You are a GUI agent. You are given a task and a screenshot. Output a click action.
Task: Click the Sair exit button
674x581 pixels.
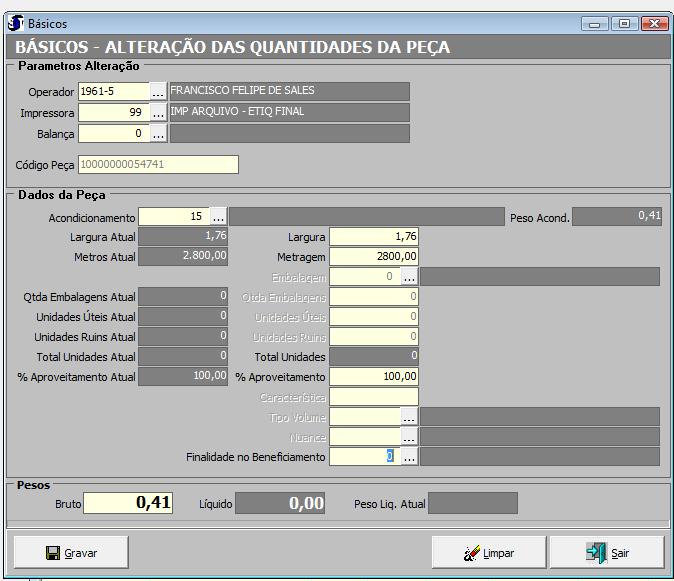[607, 552]
